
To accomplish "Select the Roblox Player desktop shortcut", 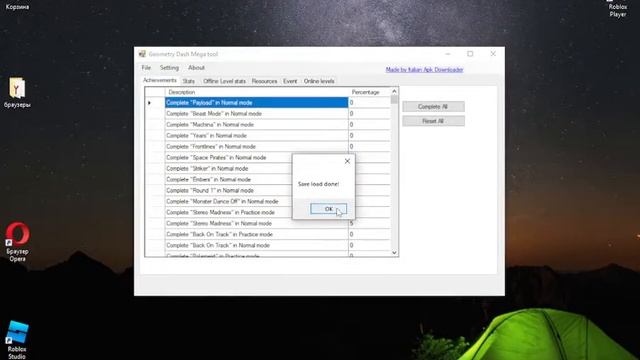I will point(618,9).
